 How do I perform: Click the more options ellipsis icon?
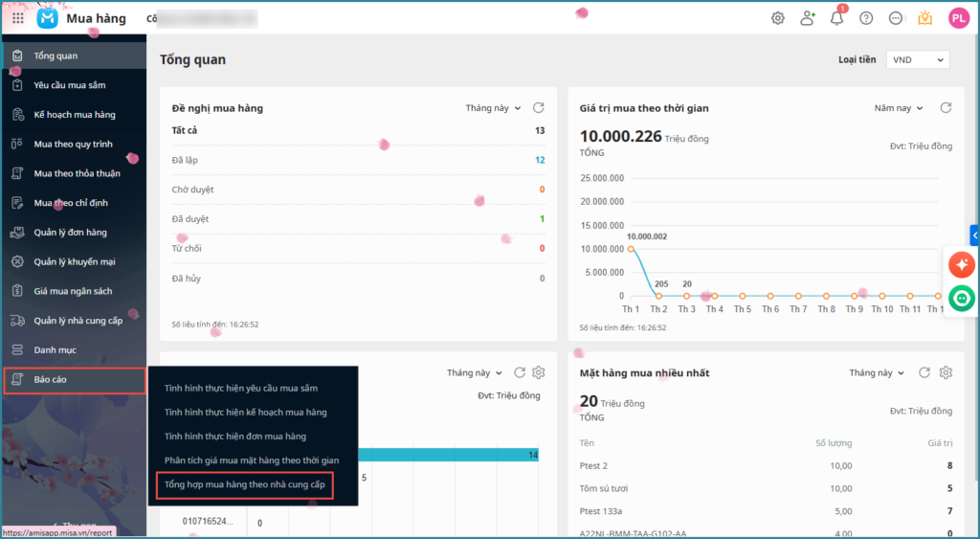896,18
